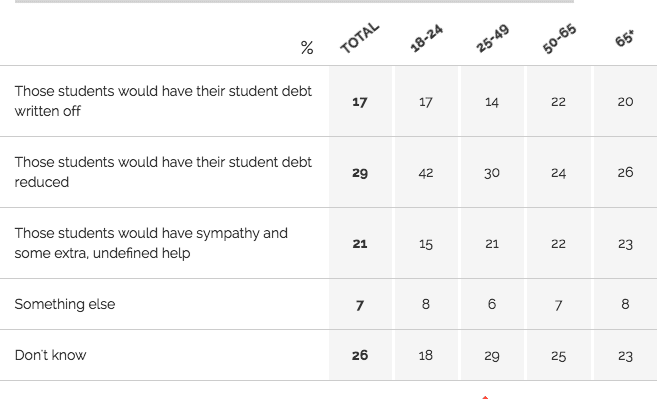Click the bold total value 29
Image resolution: width=657 pixels, height=399 pixels.
(360, 173)
